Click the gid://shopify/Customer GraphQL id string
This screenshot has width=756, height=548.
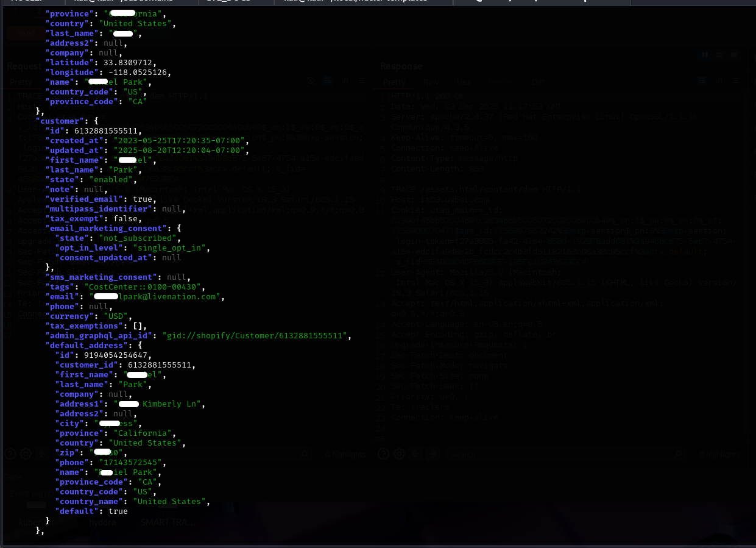pos(257,335)
